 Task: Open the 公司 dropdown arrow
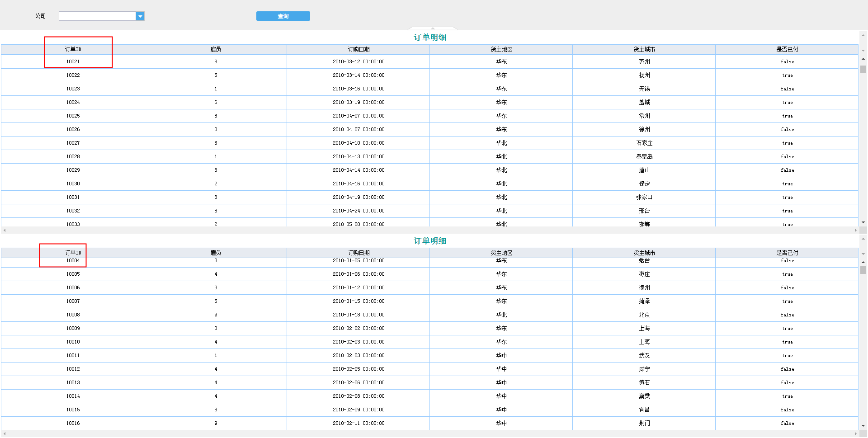click(x=140, y=16)
